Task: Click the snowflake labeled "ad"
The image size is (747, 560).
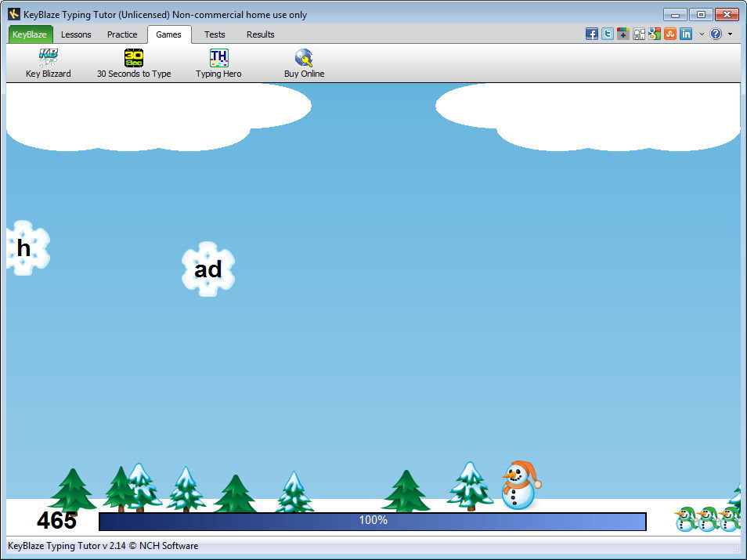Action: (x=208, y=269)
